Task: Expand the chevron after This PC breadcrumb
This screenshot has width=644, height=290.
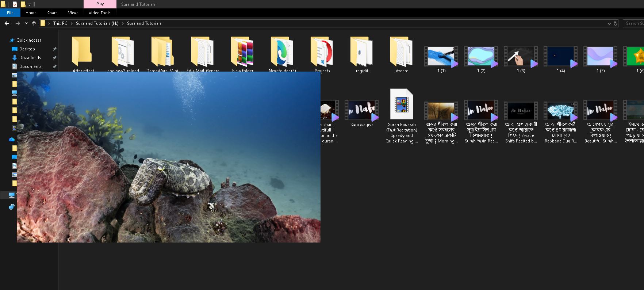Action: (72, 23)
